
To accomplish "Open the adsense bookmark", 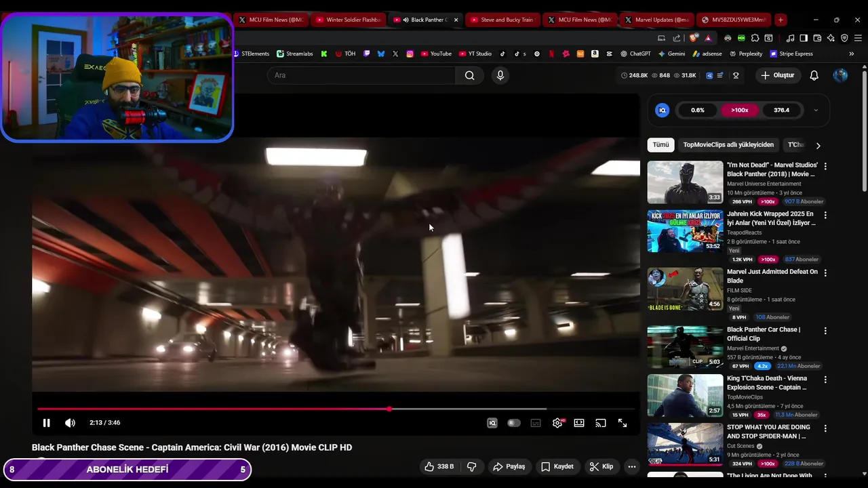I will (x=707, y=54).
